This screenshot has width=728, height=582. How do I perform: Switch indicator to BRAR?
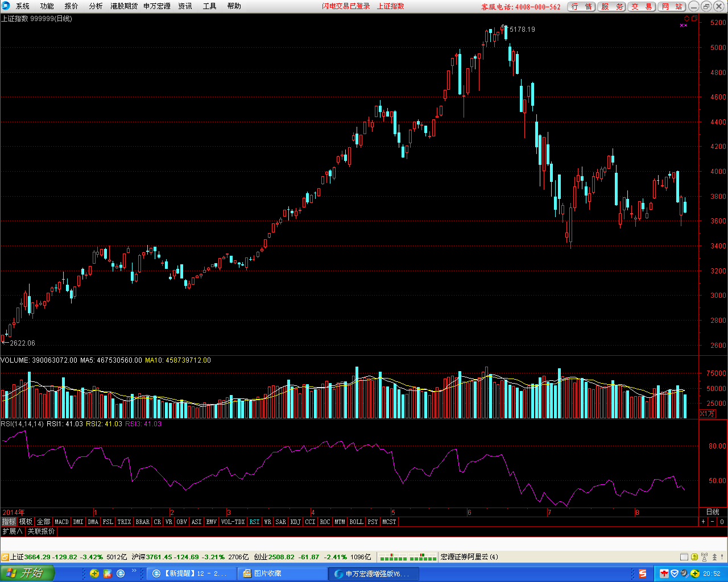tap(143, 522)
